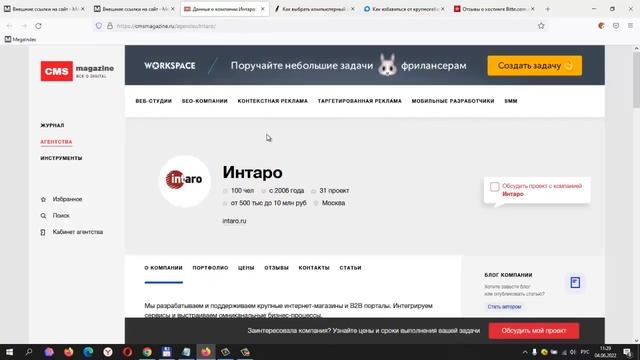The image size is (640, 360).
Task: Select the Мобильные разработчики category
Action: (453, 101)
